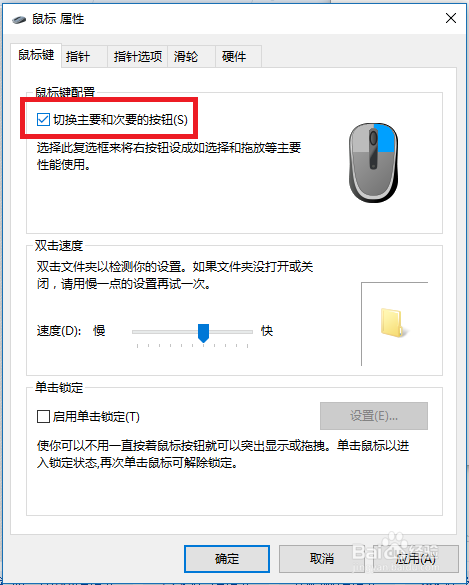469x585 pixels.
Task: Click the 取消 button
Action: (x=322, y=559)
